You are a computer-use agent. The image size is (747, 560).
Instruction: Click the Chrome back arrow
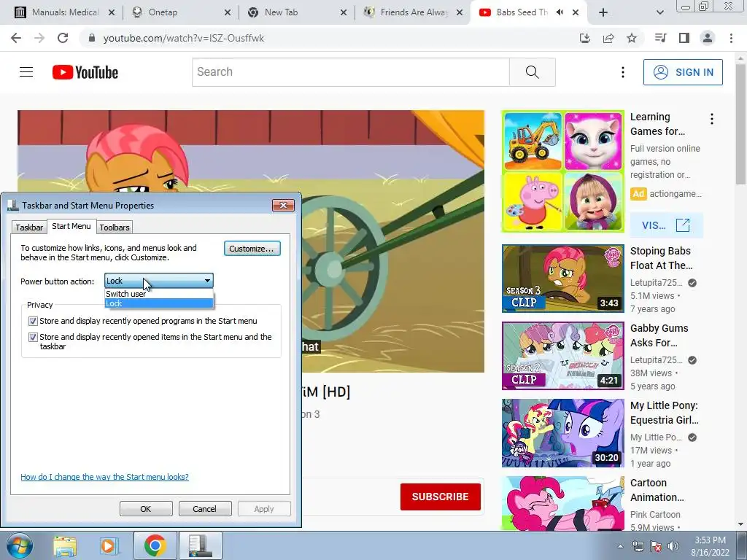tap(16, 38)
